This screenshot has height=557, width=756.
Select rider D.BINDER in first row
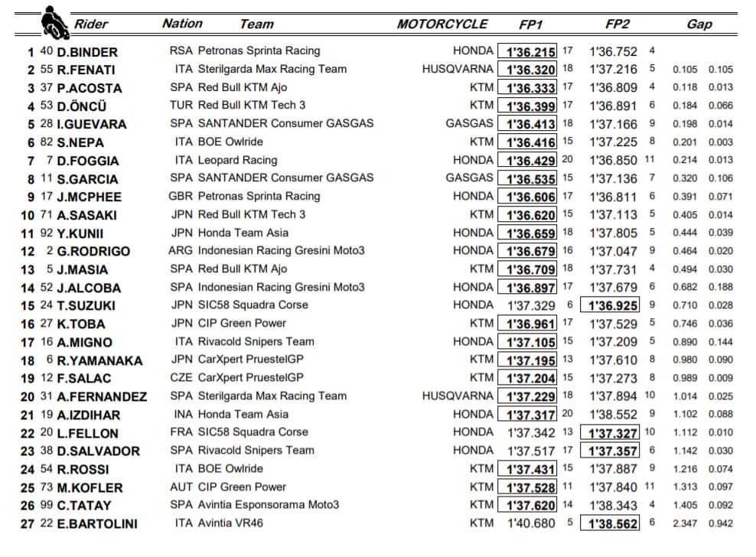[x=87, y=52]
